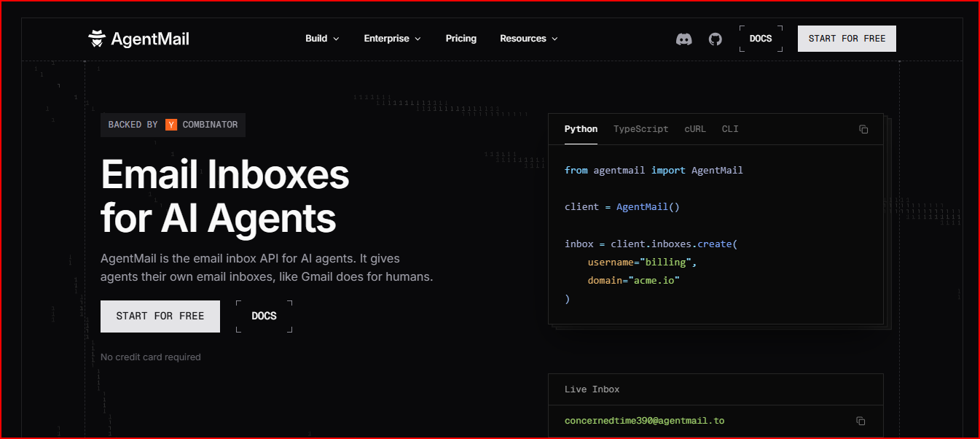The image size is (980, 439).
Task: Click the 'Email Inboxes for AI Agents' heading
Action: click(x=225, y=195)
